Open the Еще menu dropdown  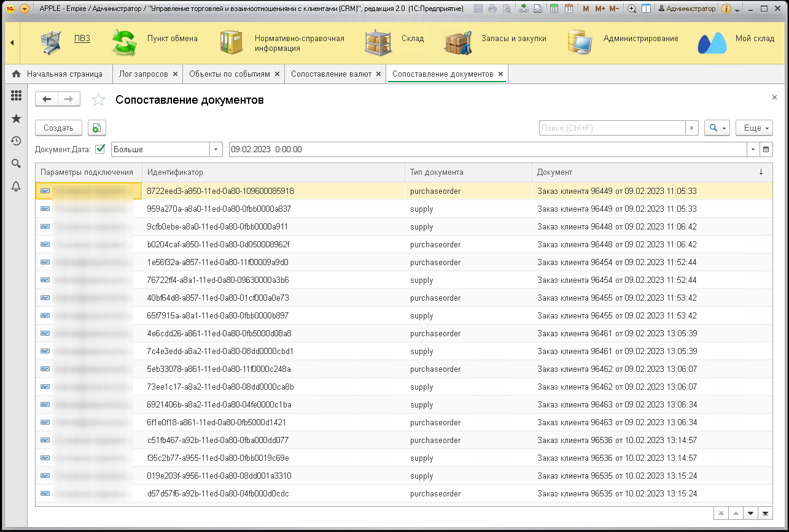click(753, 128)
